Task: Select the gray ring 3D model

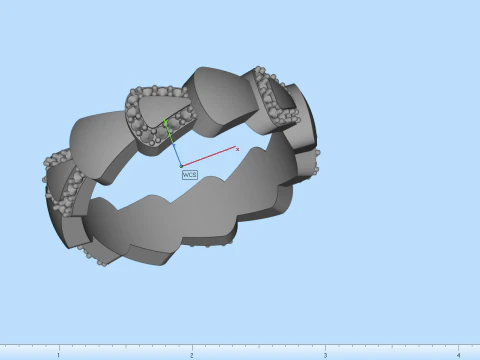Action: coord(207,207)
